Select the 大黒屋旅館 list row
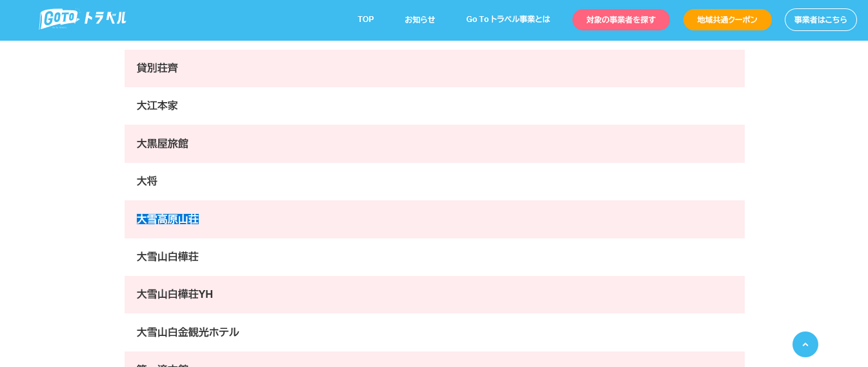The width and height of the screenshot is (868, 367). pyautogui.click(x=434, y=143)
